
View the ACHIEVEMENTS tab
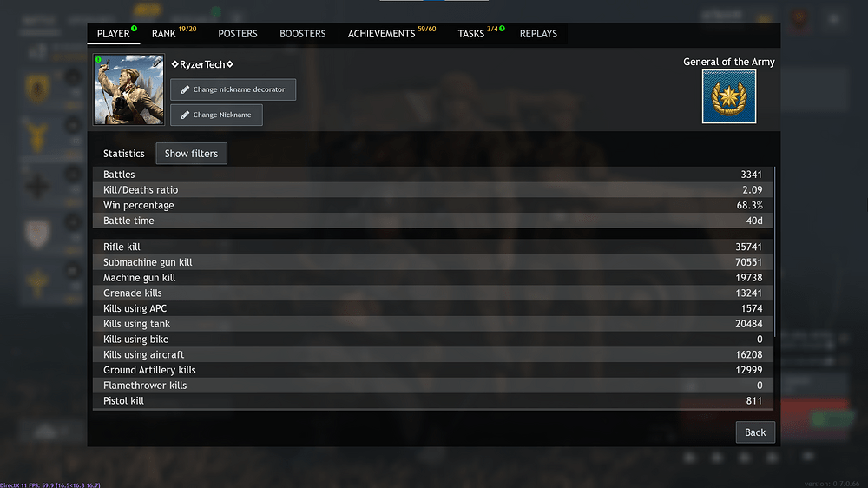tap(382, 34)
